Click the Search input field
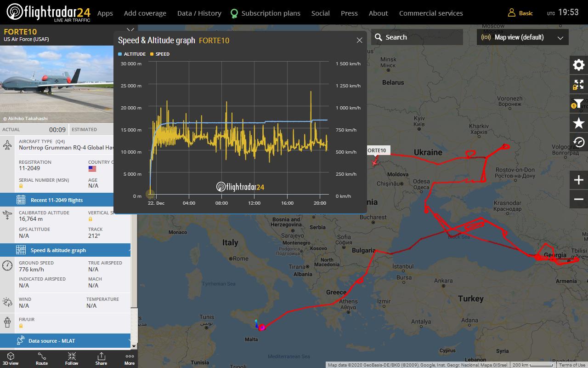588x368 pixels. (417, 37)
